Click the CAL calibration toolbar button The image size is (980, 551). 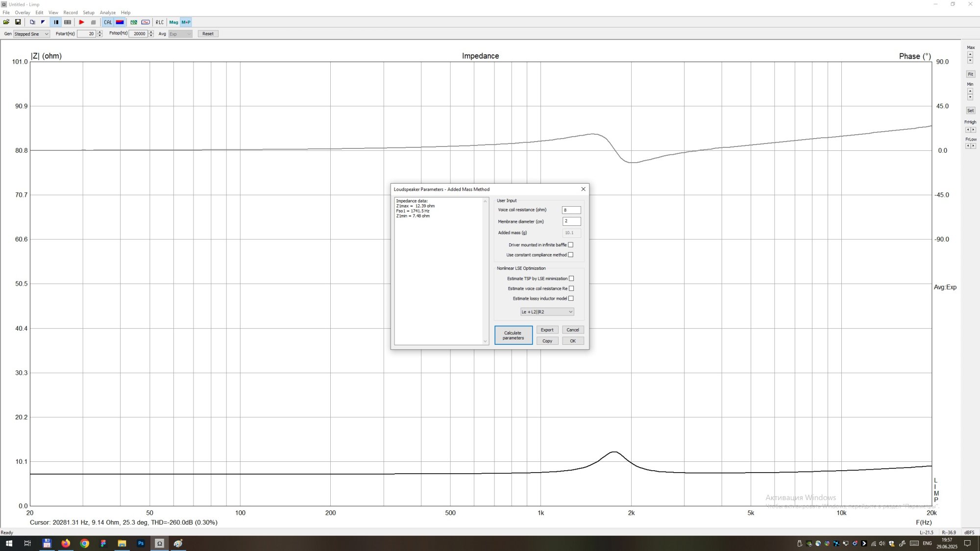(x=108, y=22)
